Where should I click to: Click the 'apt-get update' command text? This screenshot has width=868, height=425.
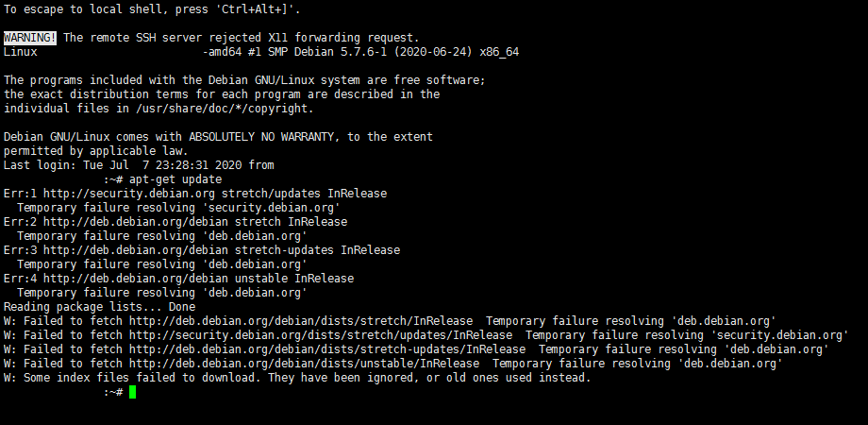click(175, 179)
